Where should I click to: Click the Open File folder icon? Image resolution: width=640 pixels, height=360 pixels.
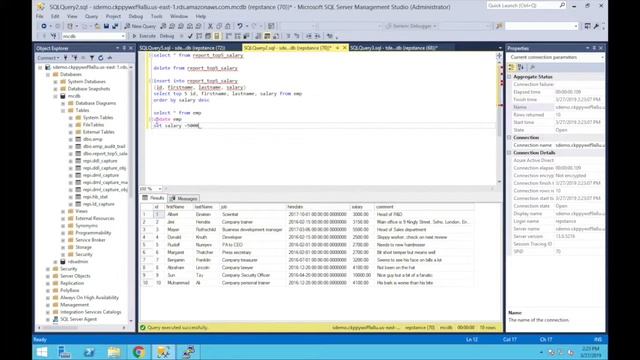tap(97, 26)
